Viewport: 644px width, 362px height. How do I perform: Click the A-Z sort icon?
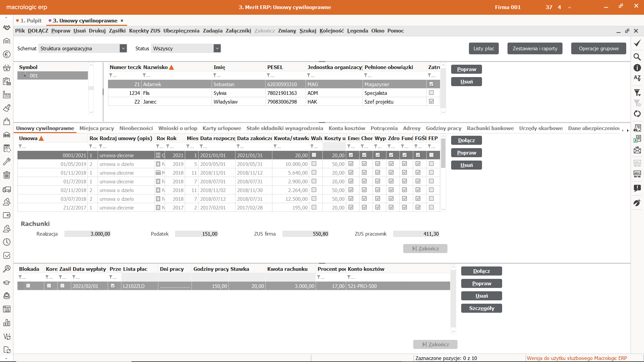[x=637, y=78]
